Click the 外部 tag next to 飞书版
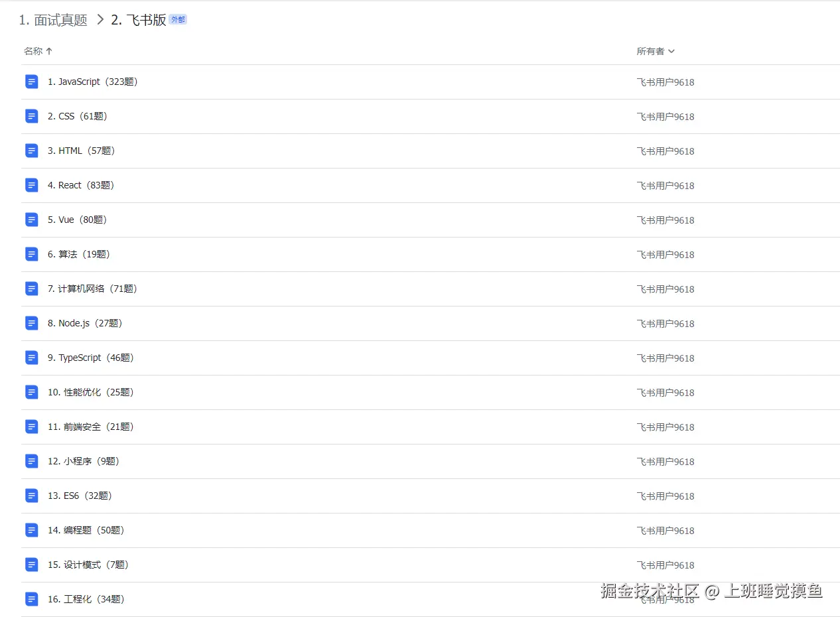Screen dimensions: 840x617 point(178,20)
